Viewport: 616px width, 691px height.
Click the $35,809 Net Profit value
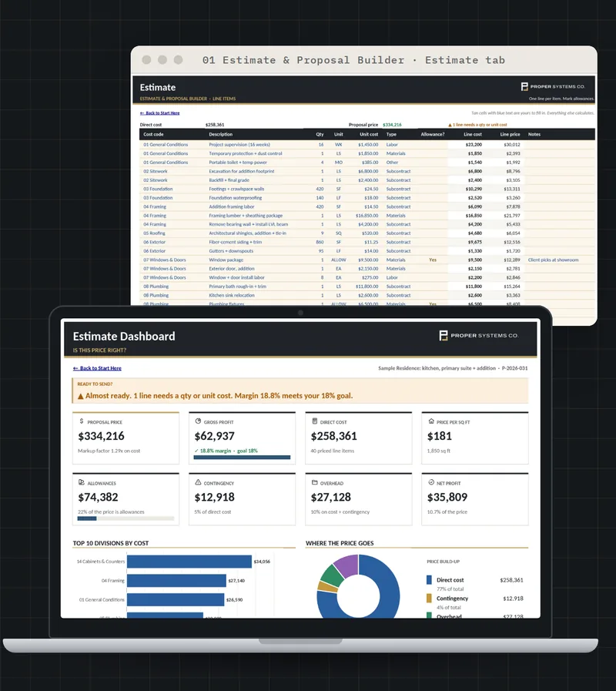coord(447,497)
